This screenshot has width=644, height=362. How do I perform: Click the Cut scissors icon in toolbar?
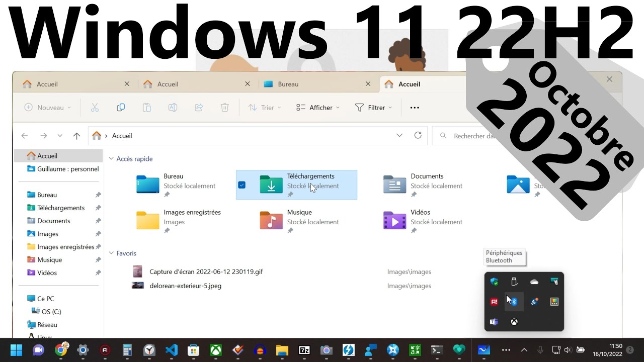point(95,108)
